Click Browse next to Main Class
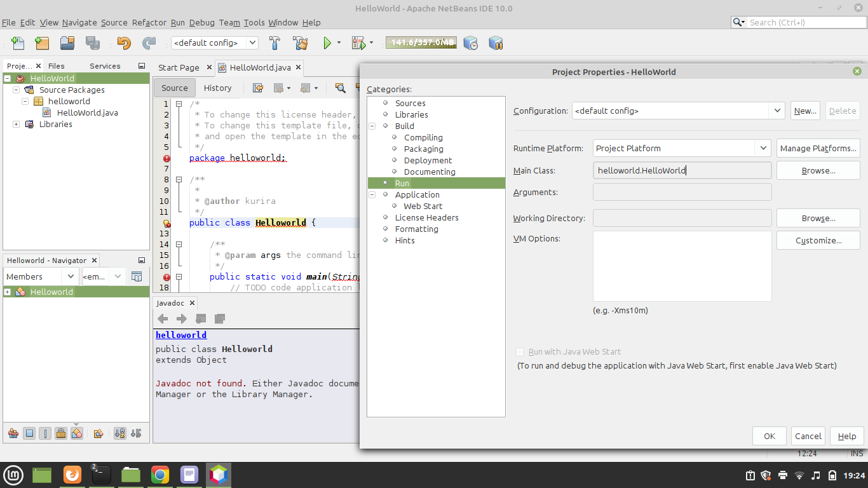Image resolution: width=868 pixels, height=488 pixels. pyautogui.click(x=818, y=170)
